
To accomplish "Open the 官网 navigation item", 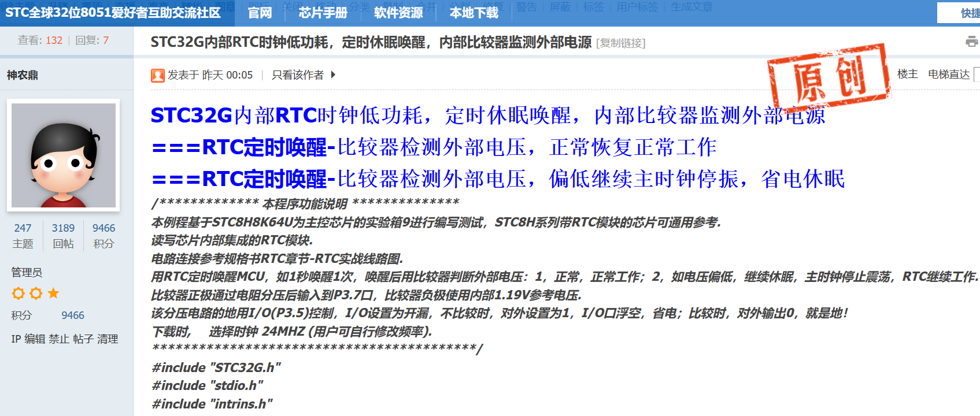I will point(260,13).
